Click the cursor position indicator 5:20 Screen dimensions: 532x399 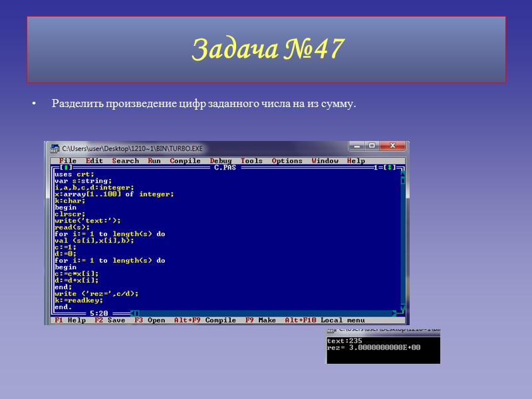tap(98, 313)
